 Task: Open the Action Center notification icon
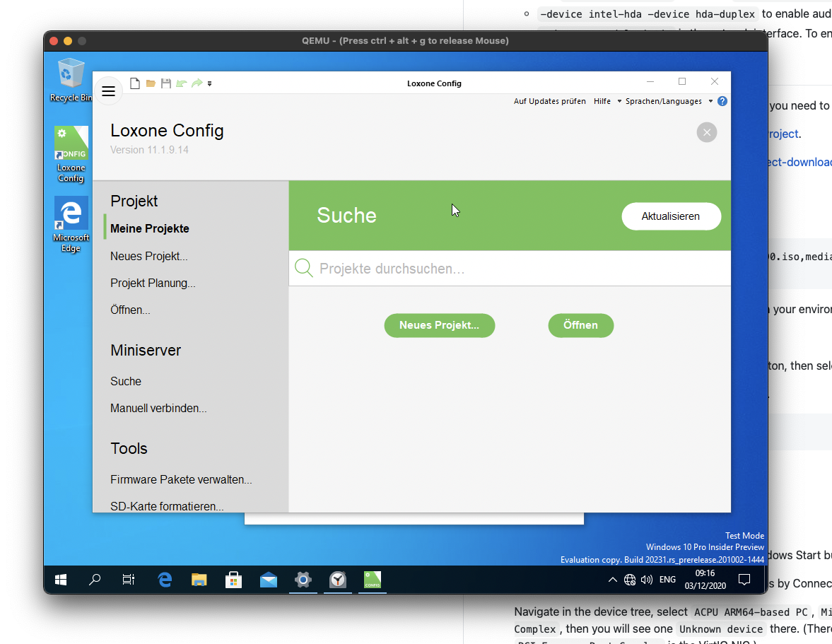coord(744,580)
